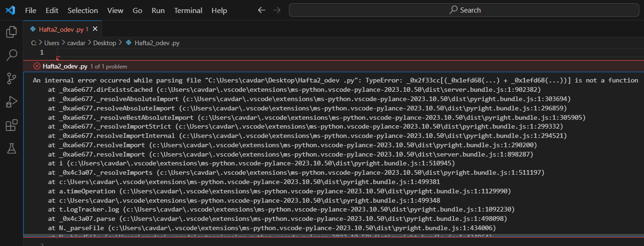Open the Terminal menu

click(189, 10)
